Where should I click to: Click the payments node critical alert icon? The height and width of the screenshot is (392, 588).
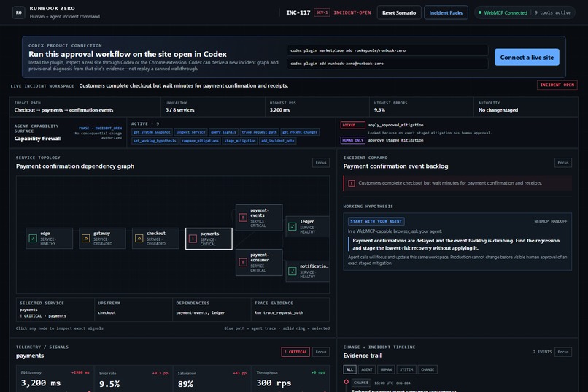point(193,239)
